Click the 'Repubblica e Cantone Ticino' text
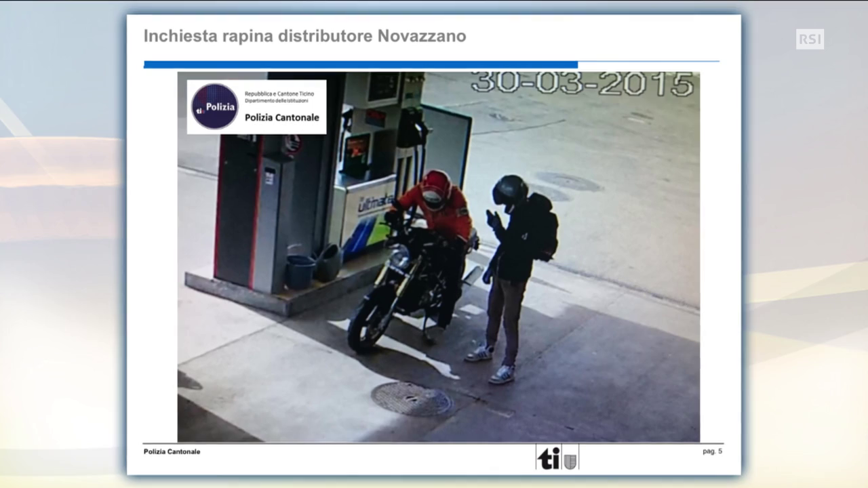The width and height of the screenshot is (868, 488). pyautogui.click(x=279, y=94)
